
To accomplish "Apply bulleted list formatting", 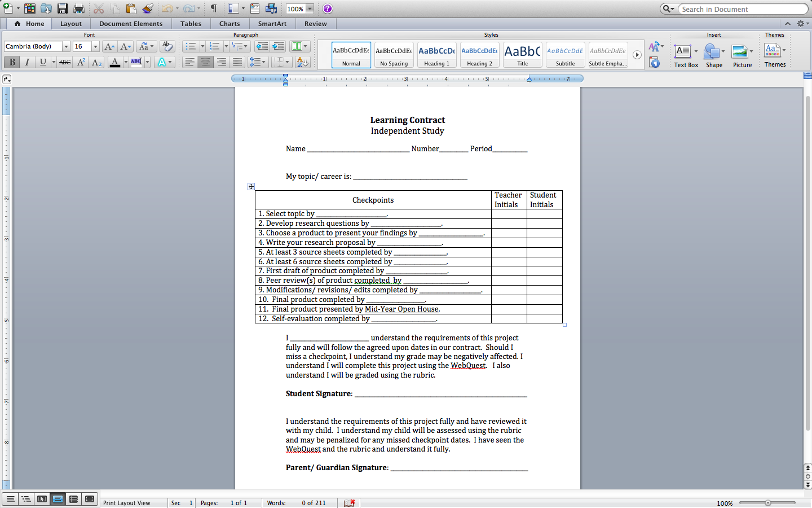I will coord(191,46).
